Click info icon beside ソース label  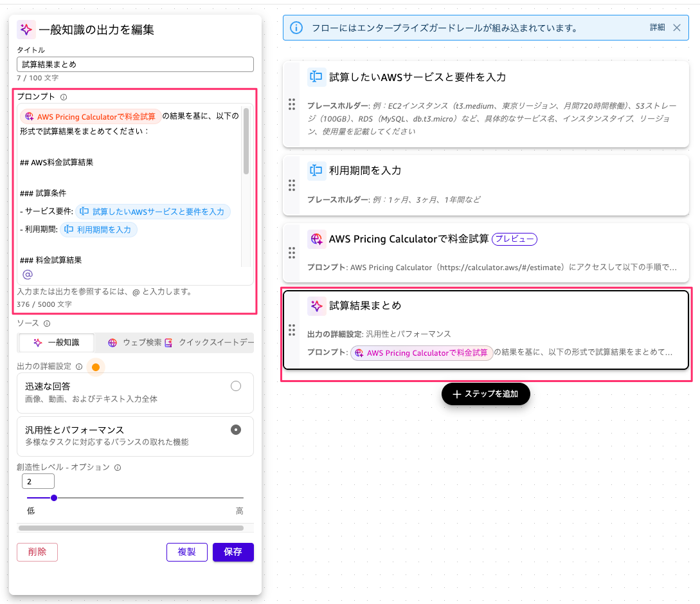tap(47, 324)
